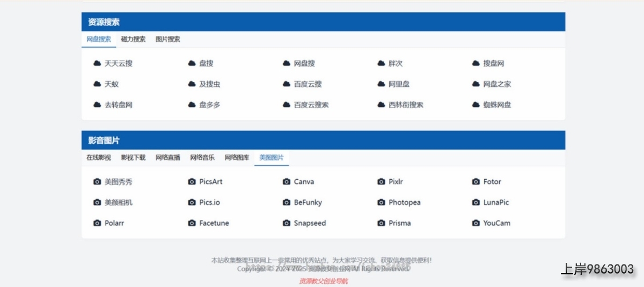Click the cloud icon next to 盘多多
Image resolution: width=644 pixels, height=287 pixels.
pos(192,105)
